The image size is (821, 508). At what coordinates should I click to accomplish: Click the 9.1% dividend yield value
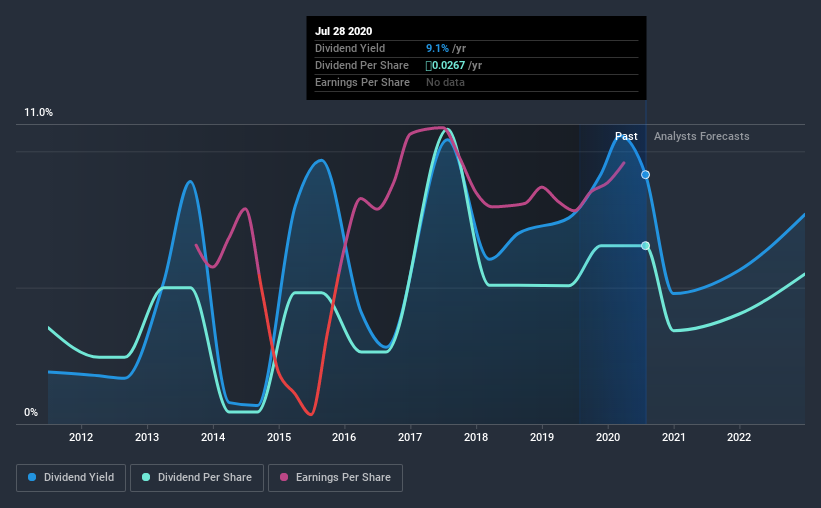pyautogui.click(x=437, y=48)
